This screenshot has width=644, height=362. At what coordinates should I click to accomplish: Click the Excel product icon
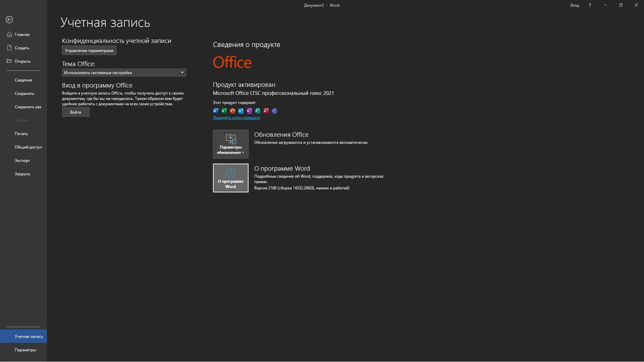click(224, 111)
